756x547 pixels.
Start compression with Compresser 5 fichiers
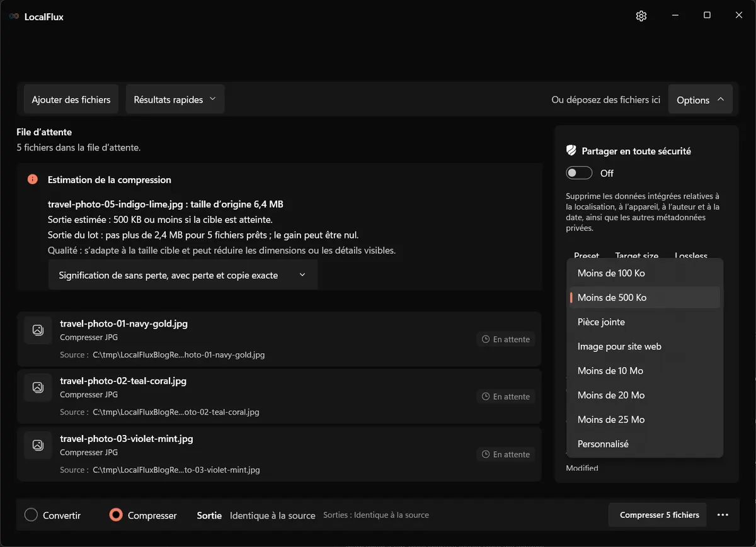click(x=659, y=515)
